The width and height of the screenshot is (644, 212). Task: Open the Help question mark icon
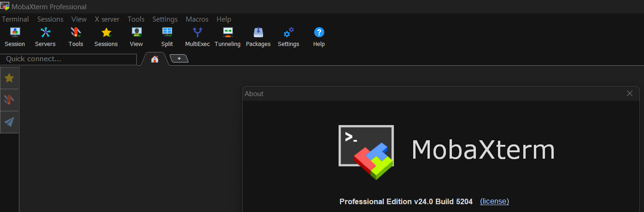coord(319,37)
